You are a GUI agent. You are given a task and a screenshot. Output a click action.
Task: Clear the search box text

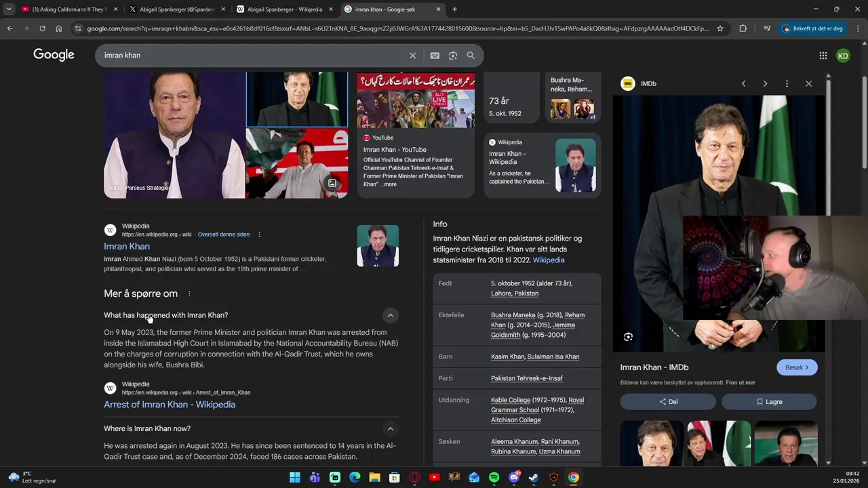412,56
